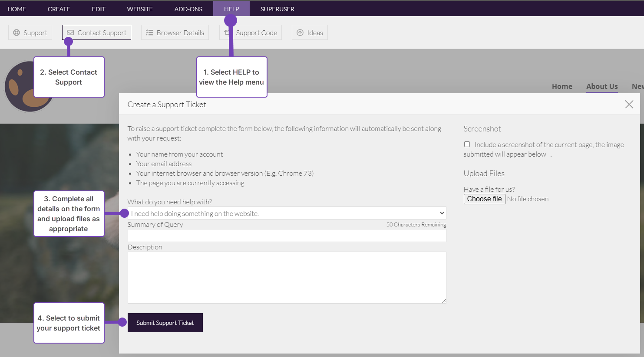This screenshot has width=644, height=357.
Task: Enable the include screenshot checkbox
Action: 467,144
